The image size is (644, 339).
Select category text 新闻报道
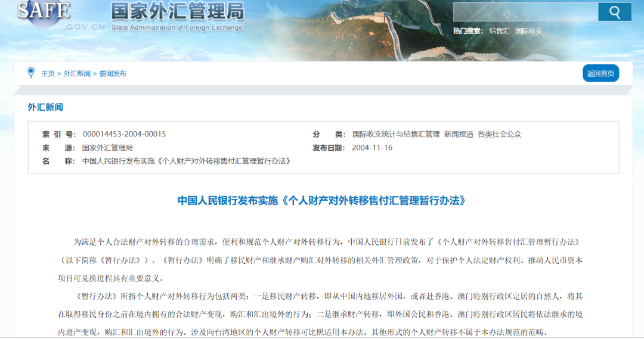(459, 134)
